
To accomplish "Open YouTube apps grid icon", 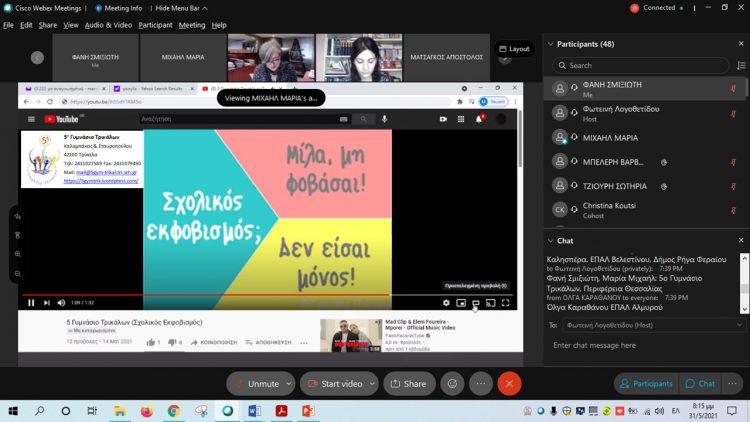I will (x=461, y=119).
